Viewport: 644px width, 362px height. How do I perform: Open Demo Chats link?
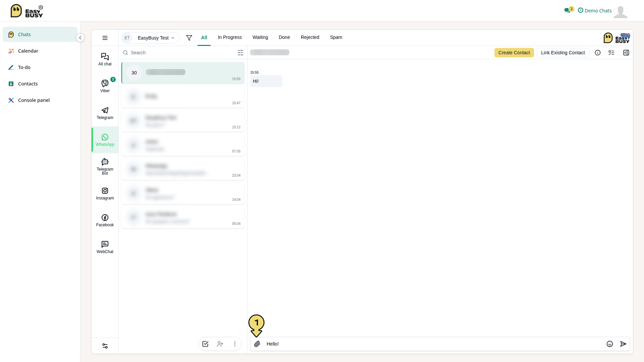click(595, 11)
